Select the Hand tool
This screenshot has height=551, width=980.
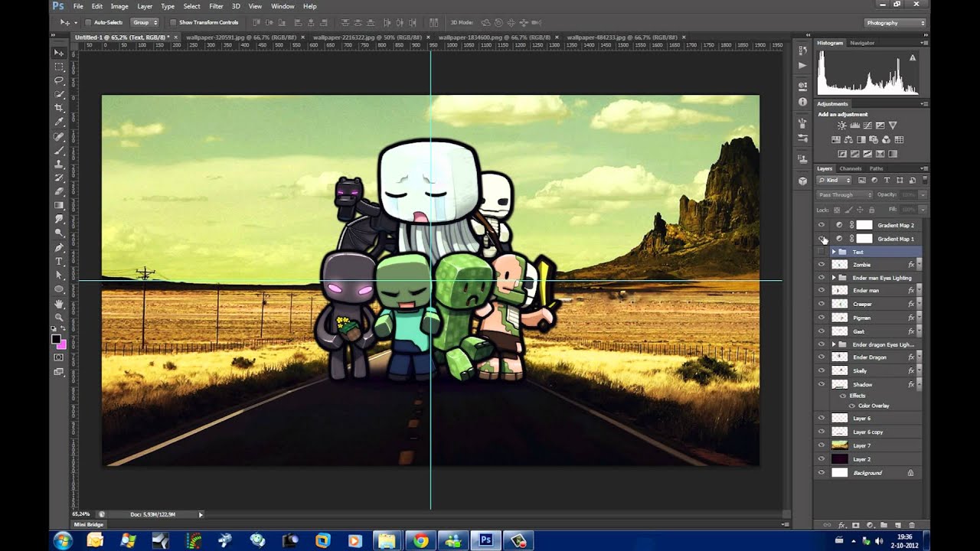click(x=59, y=304)
